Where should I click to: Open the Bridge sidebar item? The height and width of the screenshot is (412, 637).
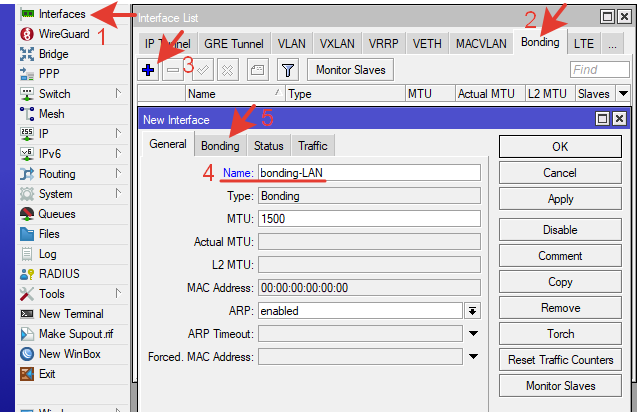coord(53,54)
